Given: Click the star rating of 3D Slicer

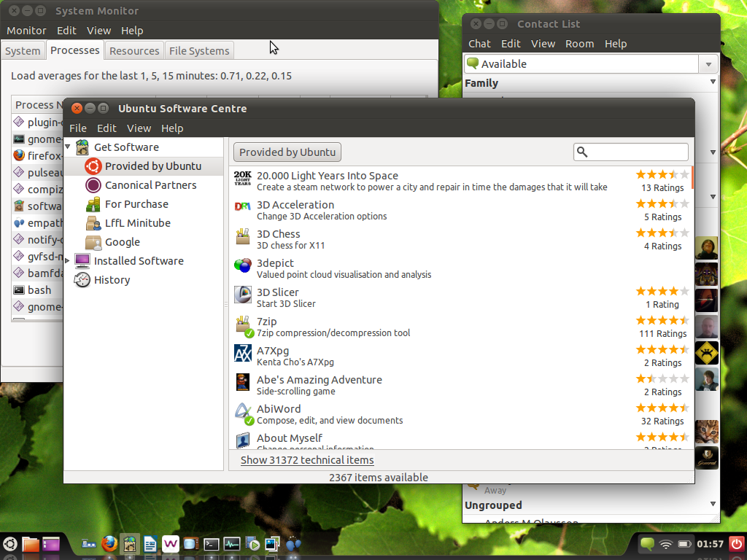Looking at the screenshot, I should coord(662,291).
